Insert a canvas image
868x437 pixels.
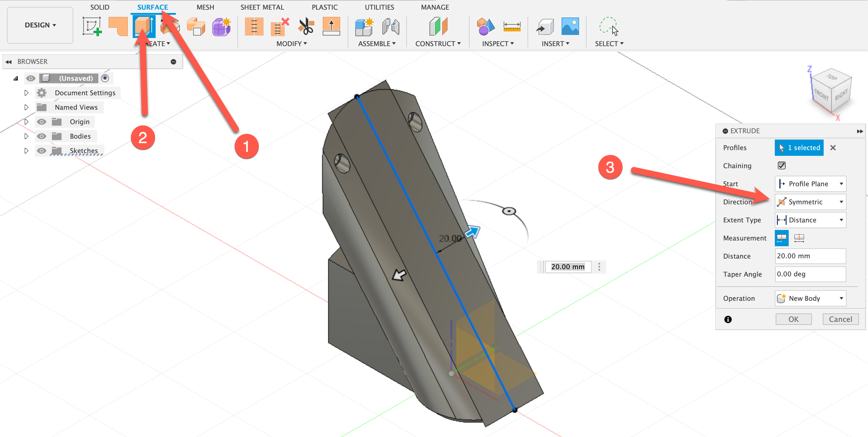pyautogui.click(x=570, y=26)
